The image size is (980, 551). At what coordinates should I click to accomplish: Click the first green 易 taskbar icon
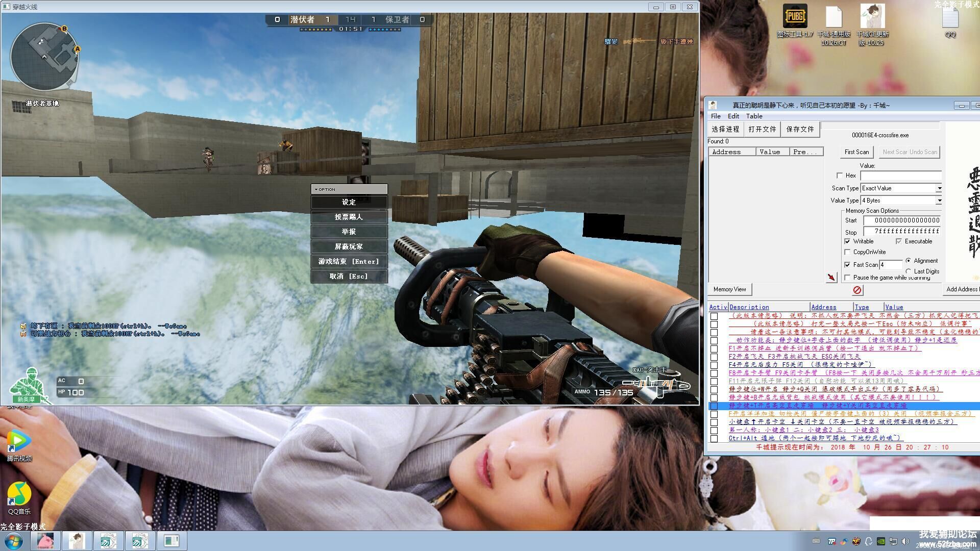[x=108, y=541]
